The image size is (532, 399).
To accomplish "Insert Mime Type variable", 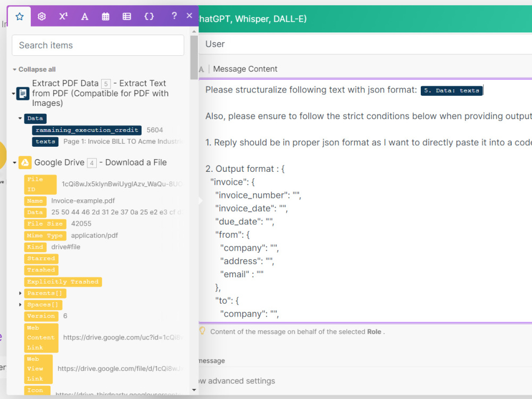I will tap(45, 236).
